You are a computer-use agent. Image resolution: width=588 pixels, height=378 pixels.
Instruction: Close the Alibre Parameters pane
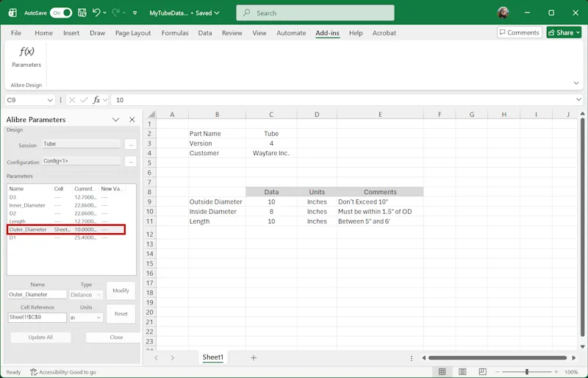pos(132,119)
